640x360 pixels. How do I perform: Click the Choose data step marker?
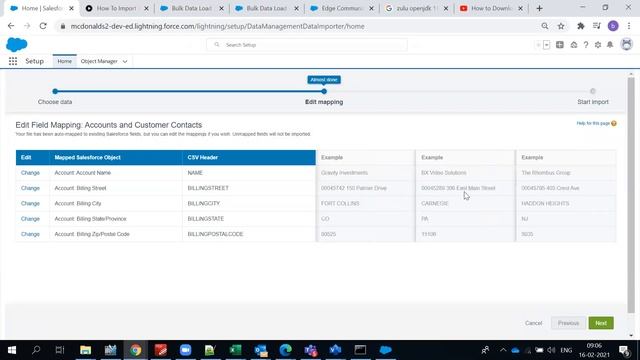55,91
